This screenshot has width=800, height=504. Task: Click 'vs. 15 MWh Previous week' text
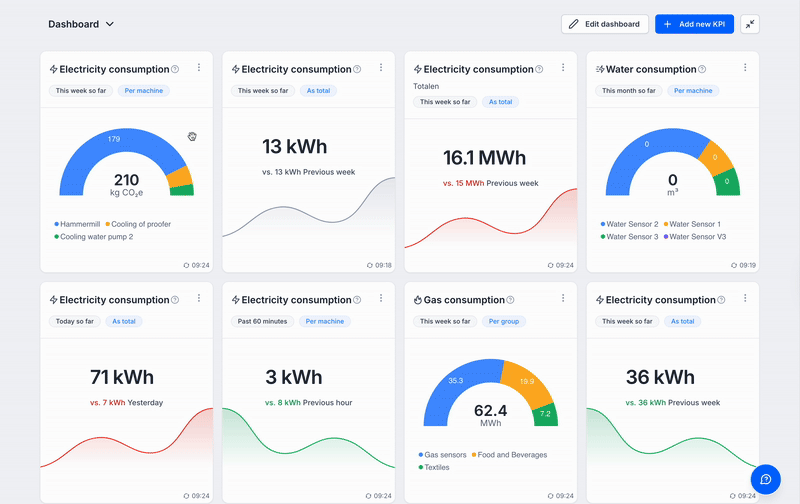[490, 183]
